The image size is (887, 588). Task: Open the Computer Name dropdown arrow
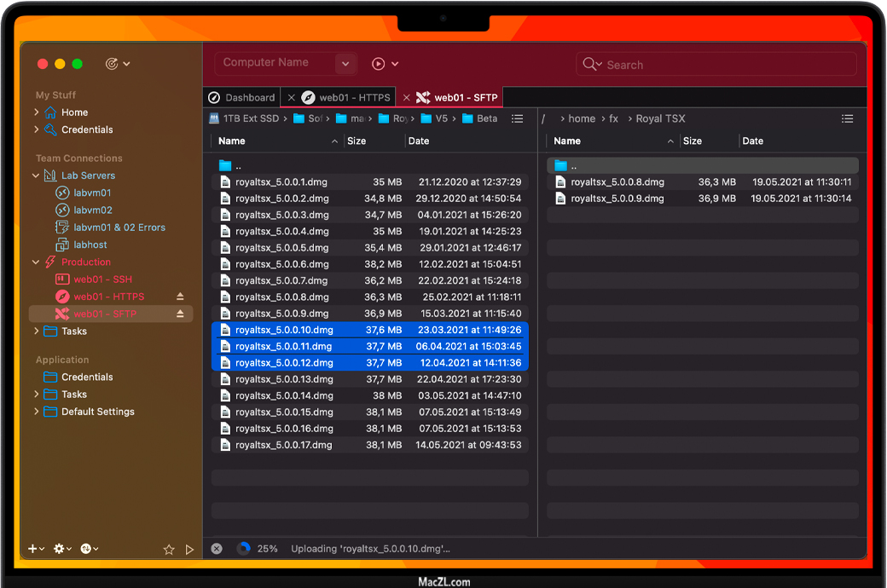tap(345, 64)
